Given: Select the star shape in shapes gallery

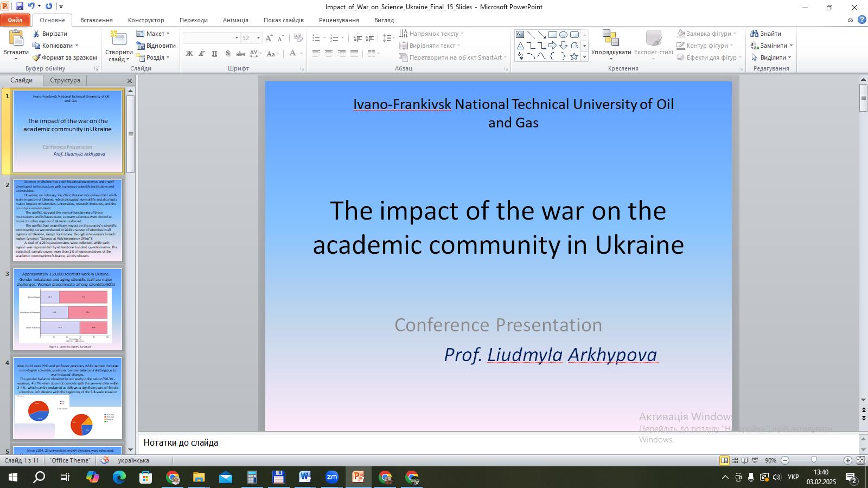Looking at the screenshot, I should click(574, 56).
